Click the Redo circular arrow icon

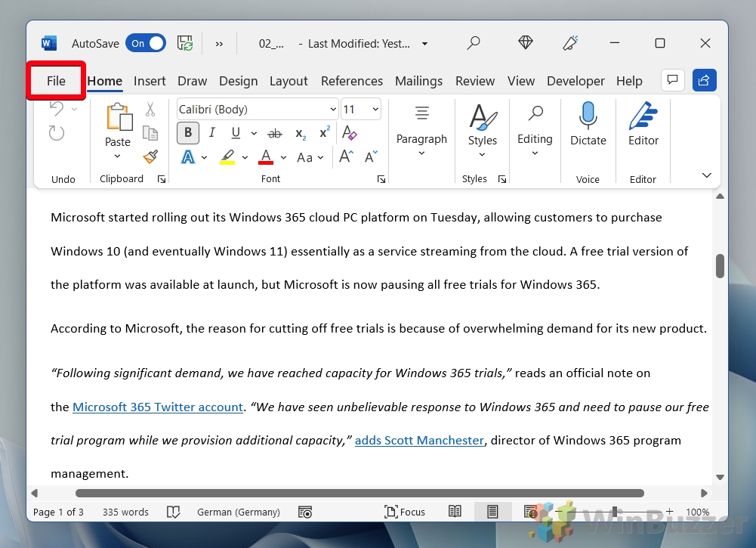(x=57, y=133)
